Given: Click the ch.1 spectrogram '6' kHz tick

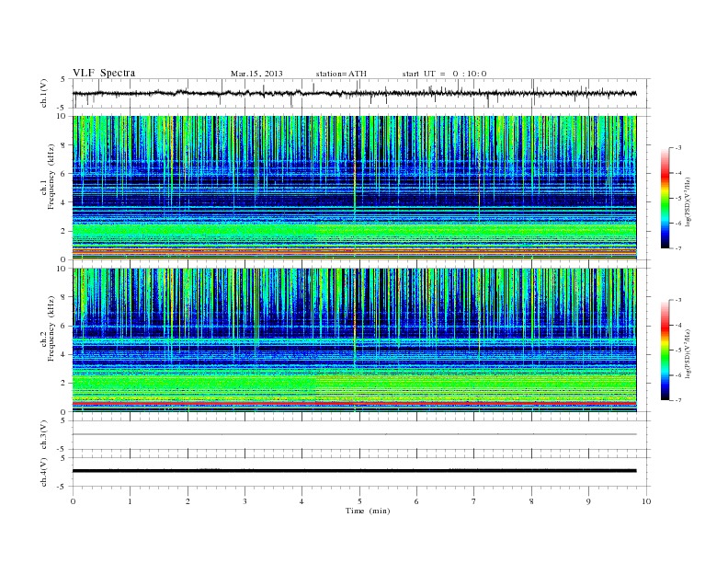Looking at the screenshot, I should (63, 174).
